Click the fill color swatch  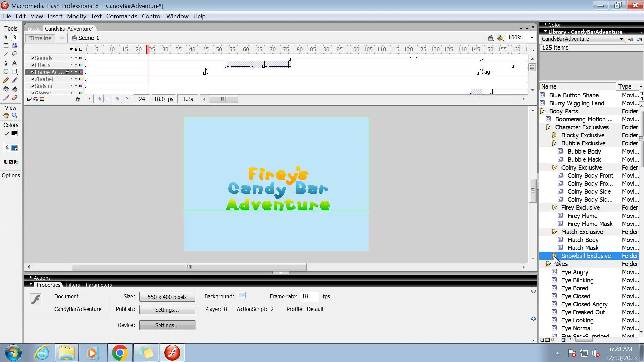(x=14, y=148)
